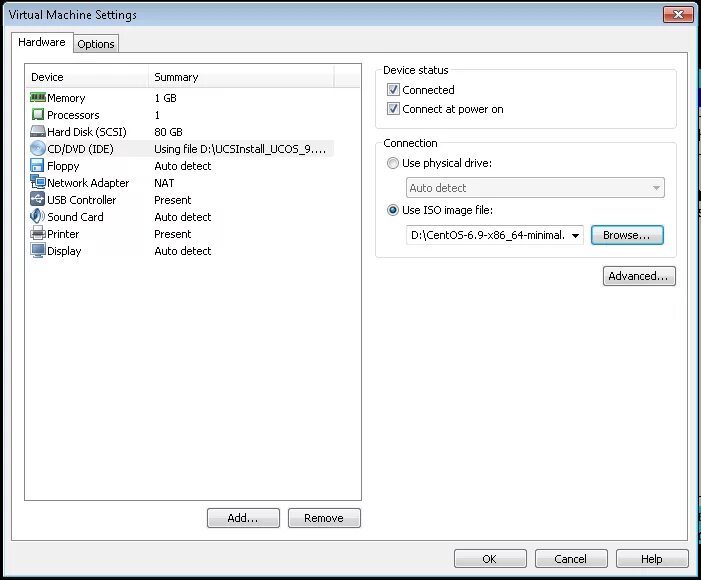Select the USB Controller label
The image size is (701, 580).
coord(82,200)
